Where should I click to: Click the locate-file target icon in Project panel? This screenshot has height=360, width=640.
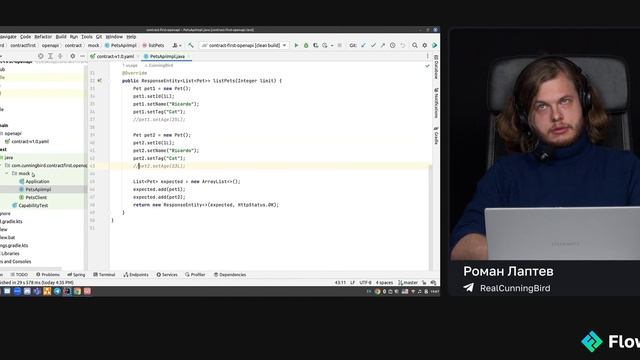pyautogui.click(x=40, y=56)
